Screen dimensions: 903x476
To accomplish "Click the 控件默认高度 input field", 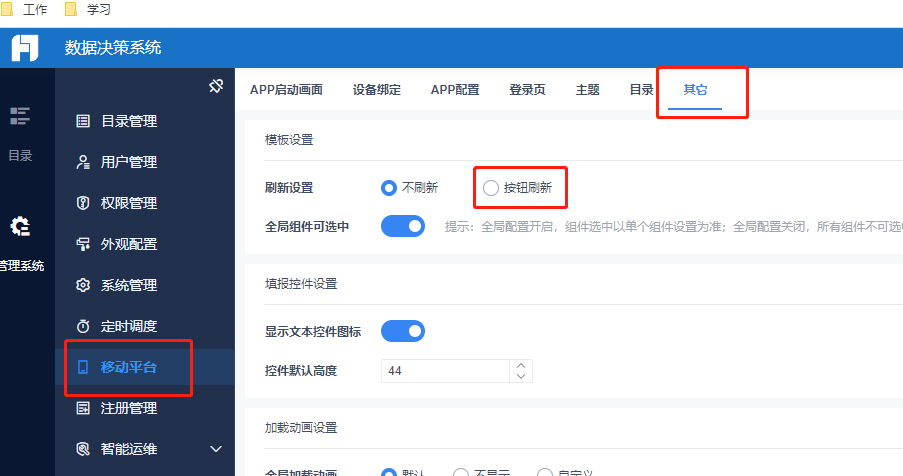I will (445, 371).
